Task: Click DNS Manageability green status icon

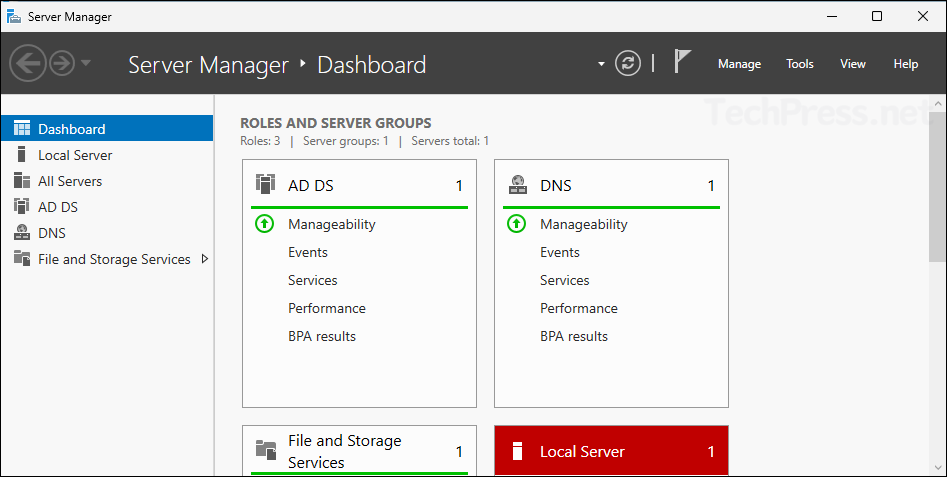Action: pyautogui.click(x=516, y=225)
